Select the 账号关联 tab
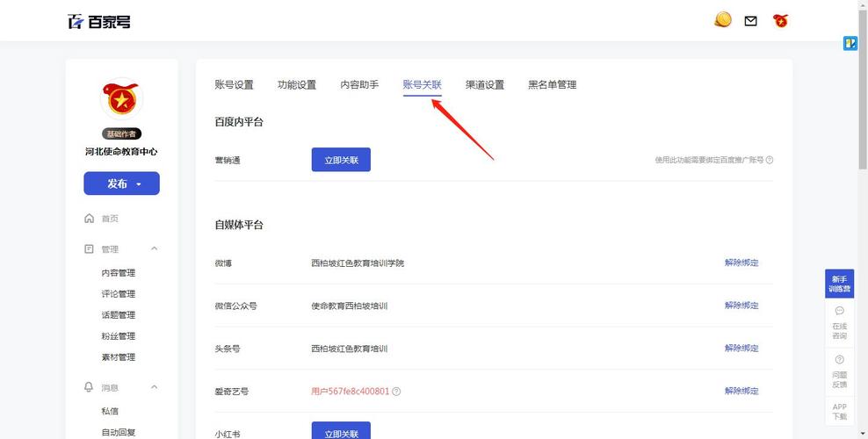The width and height of the screenshot is (868, 439). [x=423, y=85]
